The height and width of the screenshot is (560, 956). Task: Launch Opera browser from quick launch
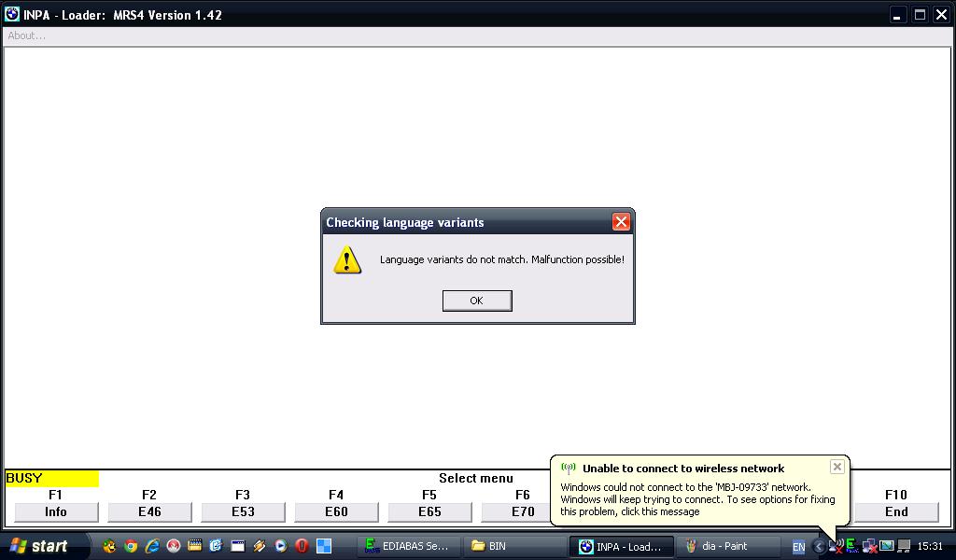pyautogui.click(x=302, y=546)
